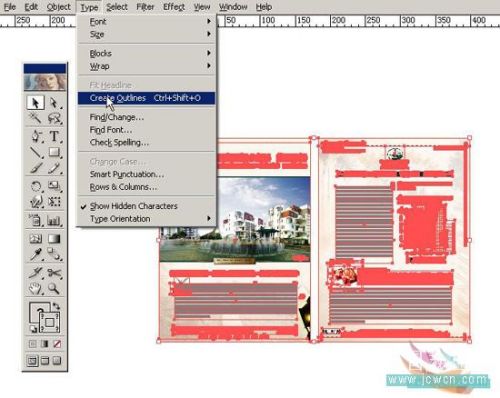Select the Rotate tool
The width and height of the screenshot is (500, 398).
35,186
